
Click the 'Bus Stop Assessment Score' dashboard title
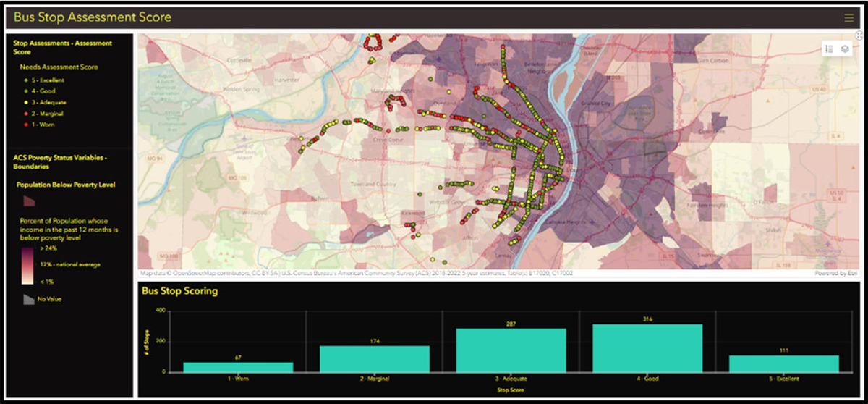[x=93, y=17]
